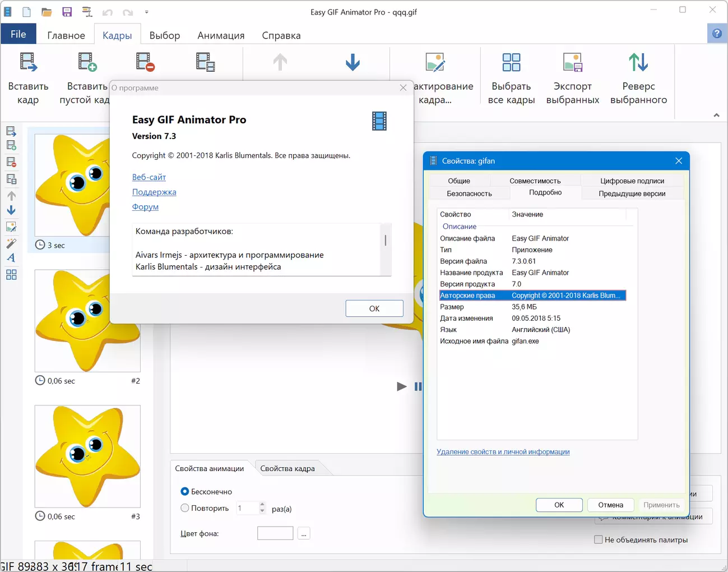Screen dimensions: 728x572
Task: Open the Предыдущие версии tab in the properties window
Action: (x=632, y=193)
